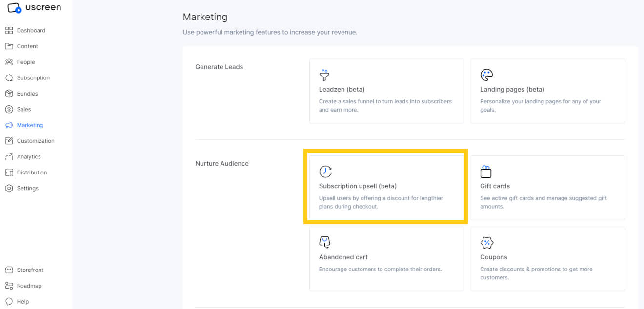644x309 pixels.
Task: Click the Content folder icon
Action: (x=9, y=46)
